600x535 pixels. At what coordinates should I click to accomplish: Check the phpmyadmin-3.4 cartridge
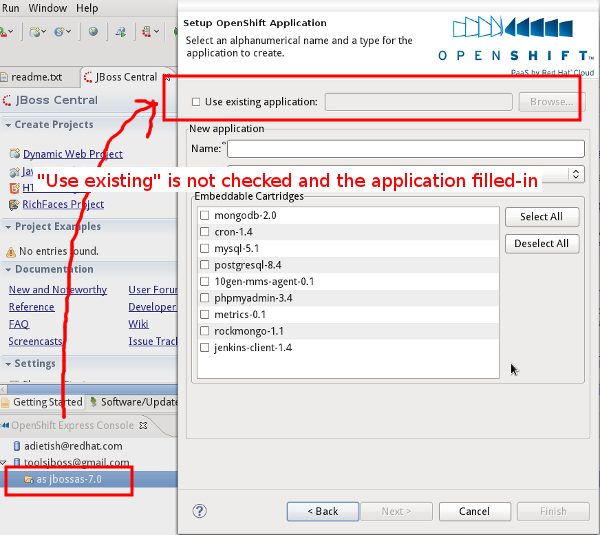point(205,298)
